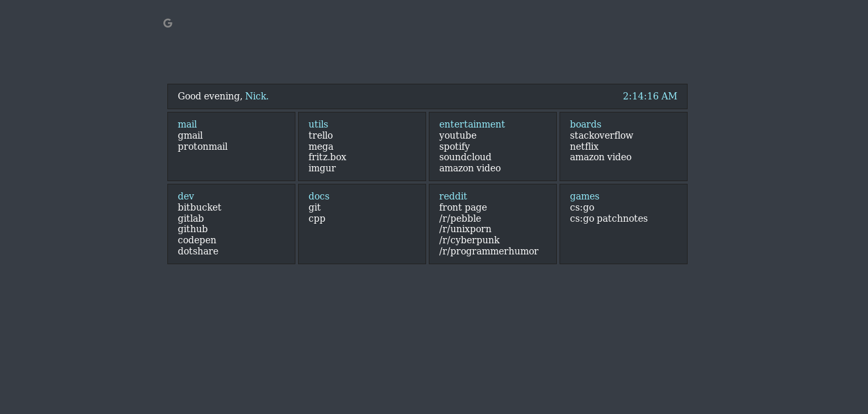
Task: Open the spotify link
Action: point(454,147)
